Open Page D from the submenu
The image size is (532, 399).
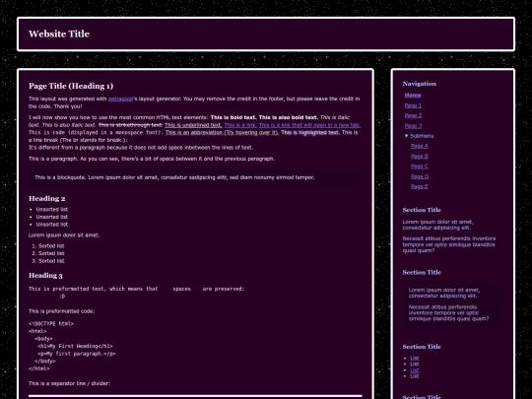pos(420,176)
